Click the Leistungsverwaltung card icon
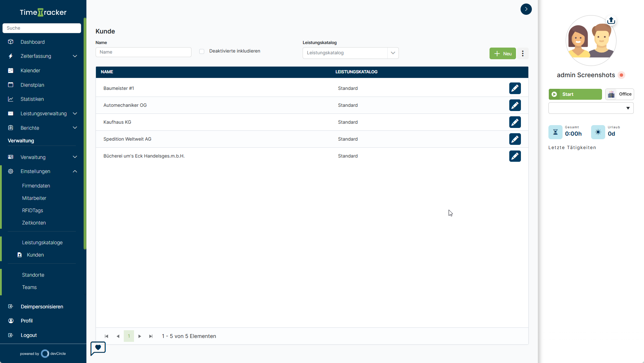This screenshot has height=363, width=644. (11, 113)
